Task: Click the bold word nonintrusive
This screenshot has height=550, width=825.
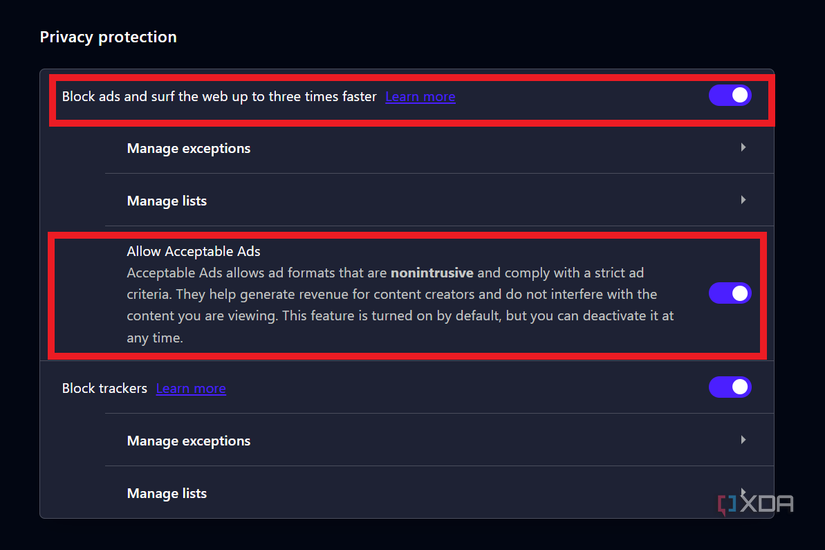Action: pyautogui.click(x=432, y=273)
